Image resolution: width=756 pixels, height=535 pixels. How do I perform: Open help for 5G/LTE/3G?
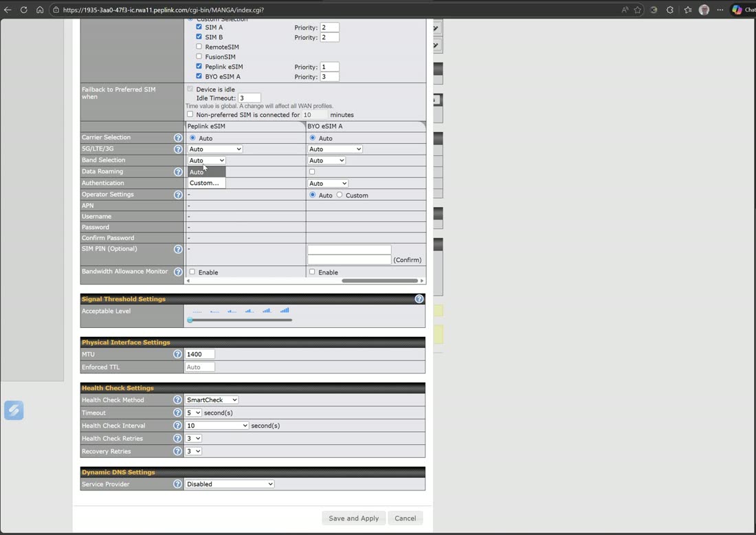click(x=178, y=149)
